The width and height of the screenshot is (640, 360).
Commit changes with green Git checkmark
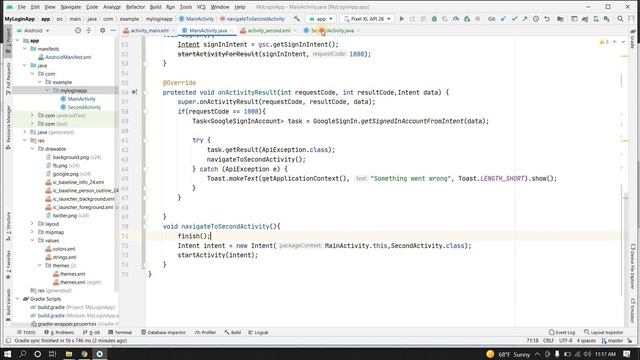tap(514, 19)
